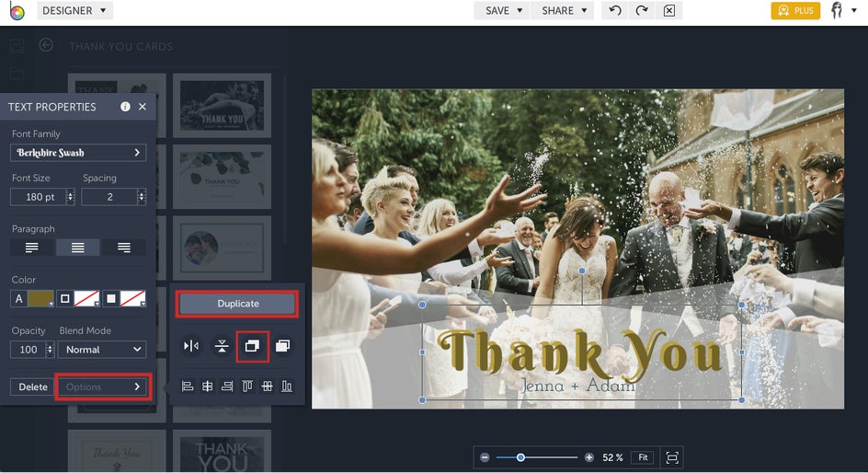This screenshot has height=473, width=868.
Task: Click the bottom-right text box resize handle
Action: pyautogui.click(x=742, y=400)
